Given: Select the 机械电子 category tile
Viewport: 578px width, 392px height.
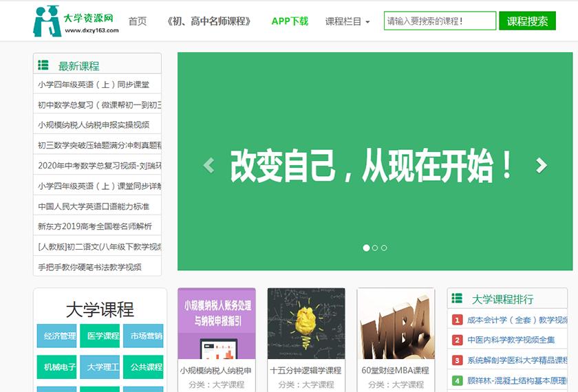Looking at the screenshot, I should click(x=56, y=367).
